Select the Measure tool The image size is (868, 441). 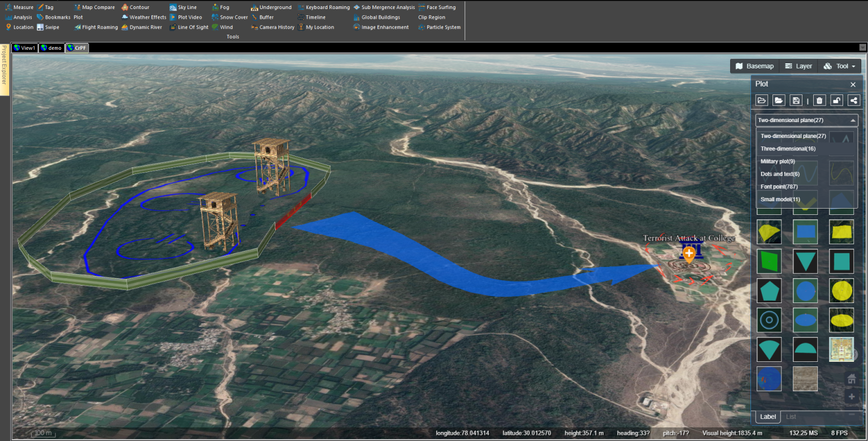pos(20,7)
